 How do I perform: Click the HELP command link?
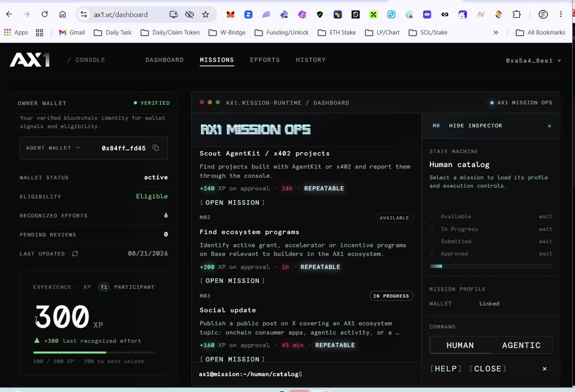(446, 369)
